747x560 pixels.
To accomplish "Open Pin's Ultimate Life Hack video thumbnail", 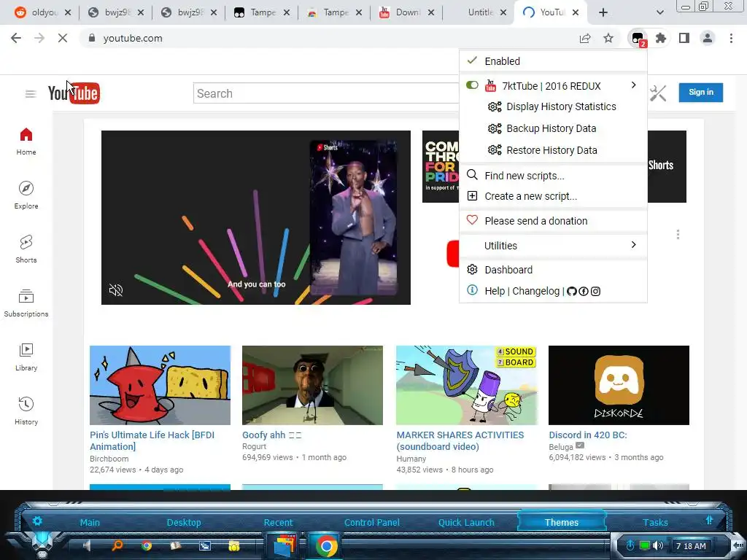I will [x=160, y=385].
